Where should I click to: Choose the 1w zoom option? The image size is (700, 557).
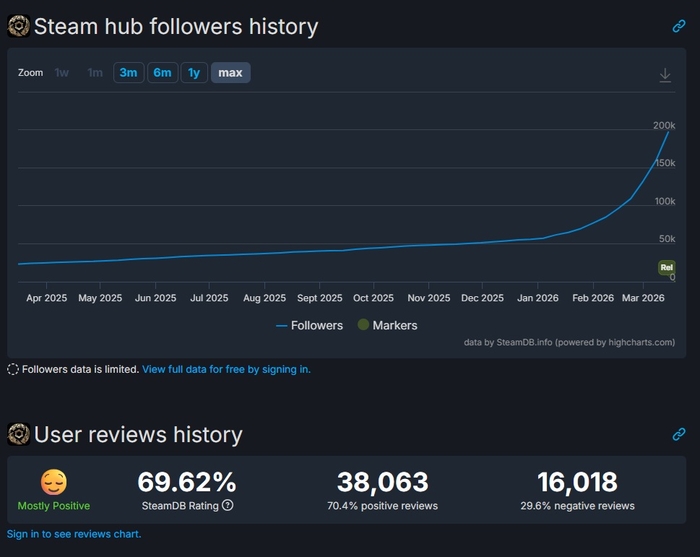click(x=62, y=73)
